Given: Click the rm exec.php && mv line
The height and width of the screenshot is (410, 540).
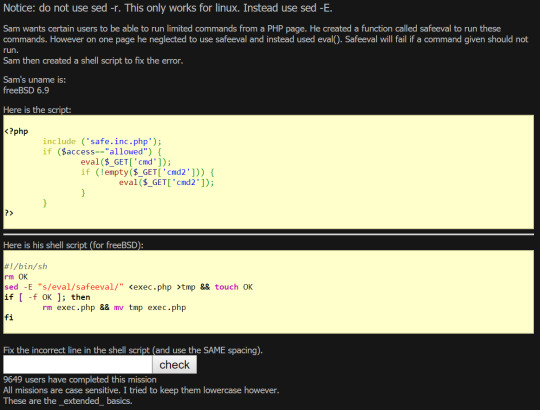Looking at the screenshot, I should click(x=114, y=307).
